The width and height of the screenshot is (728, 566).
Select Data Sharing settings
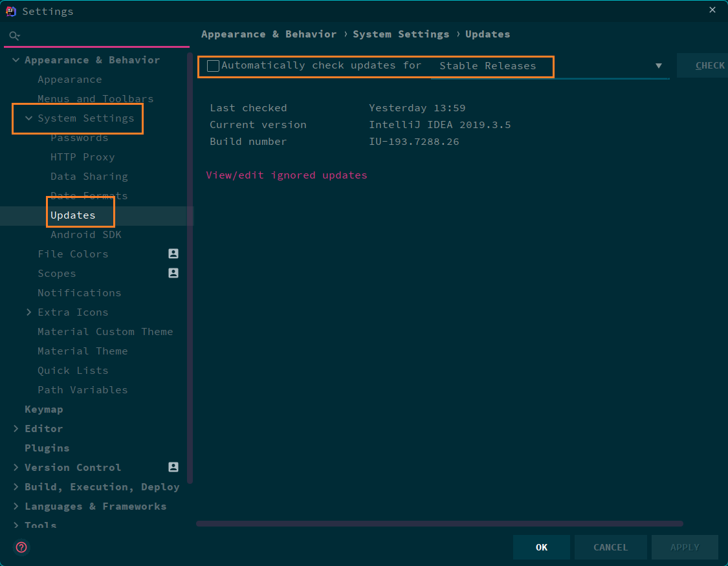pyautogui.click(x=89, y=177)
